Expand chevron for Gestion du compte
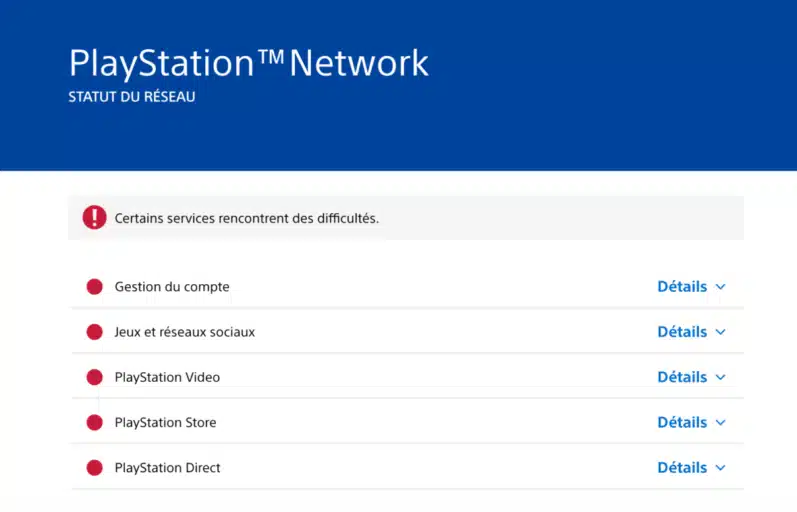This screenshot has width=797, height=512. click(721, 287)
